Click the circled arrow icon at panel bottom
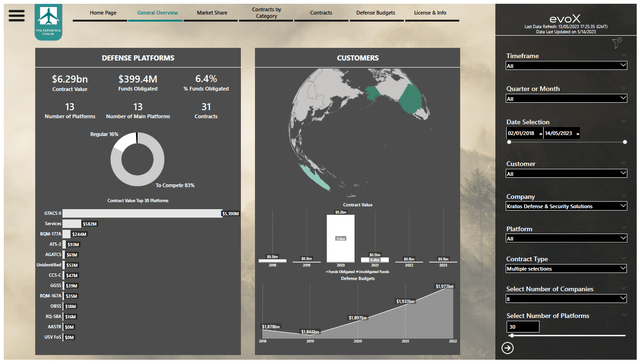Screen dimensions: 640x363 507,348
